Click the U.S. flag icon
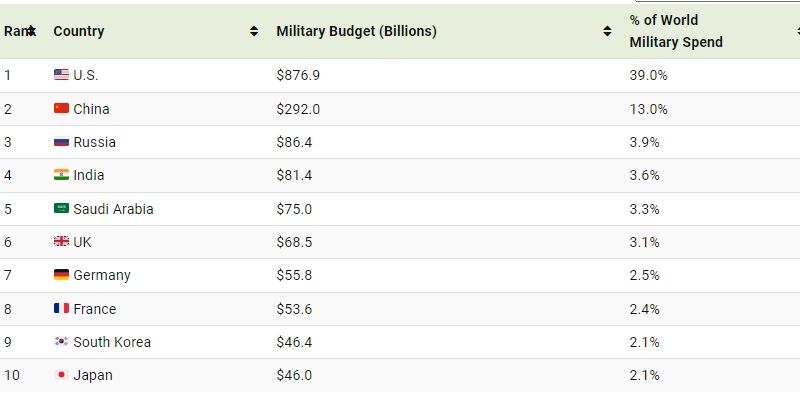Image resolution: width=800 pixels, height=400 pixels. coord(61,75)
